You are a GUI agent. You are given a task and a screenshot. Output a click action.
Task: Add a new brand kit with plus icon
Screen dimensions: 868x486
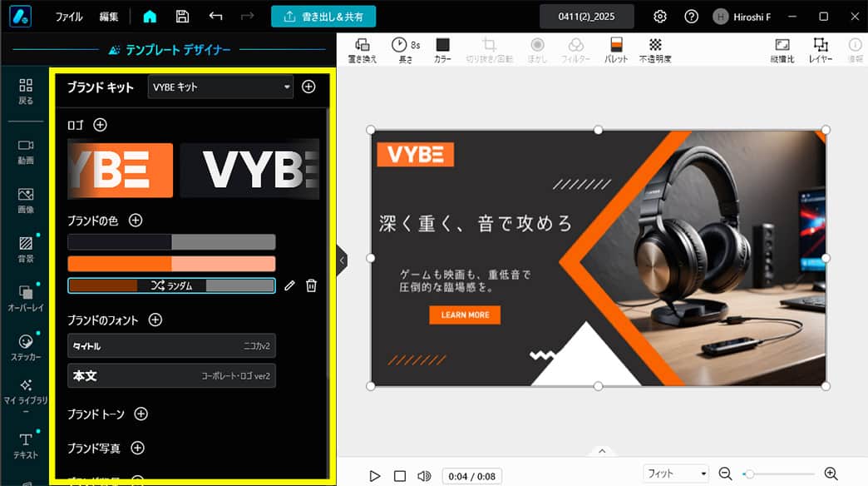tap(308, 87)
